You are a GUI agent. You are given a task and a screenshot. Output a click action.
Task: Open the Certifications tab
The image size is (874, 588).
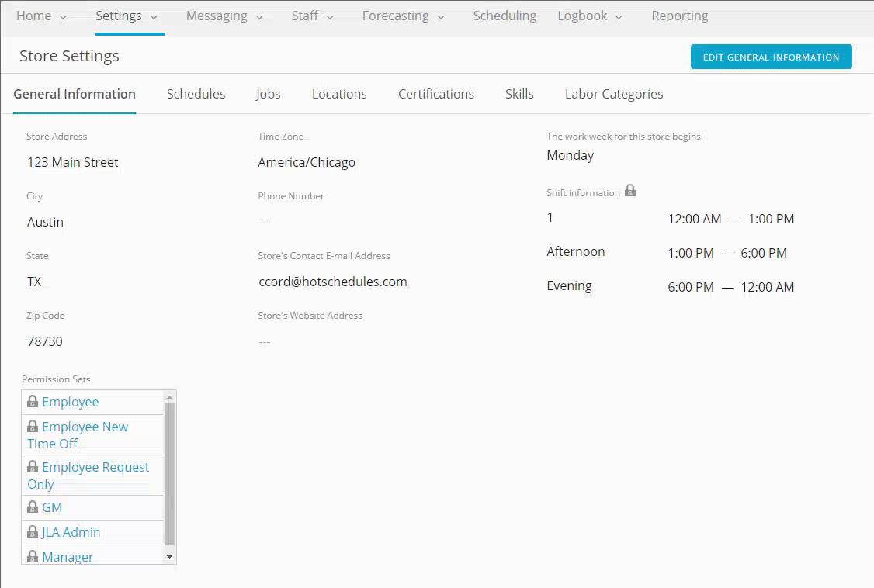click(435, 93)
